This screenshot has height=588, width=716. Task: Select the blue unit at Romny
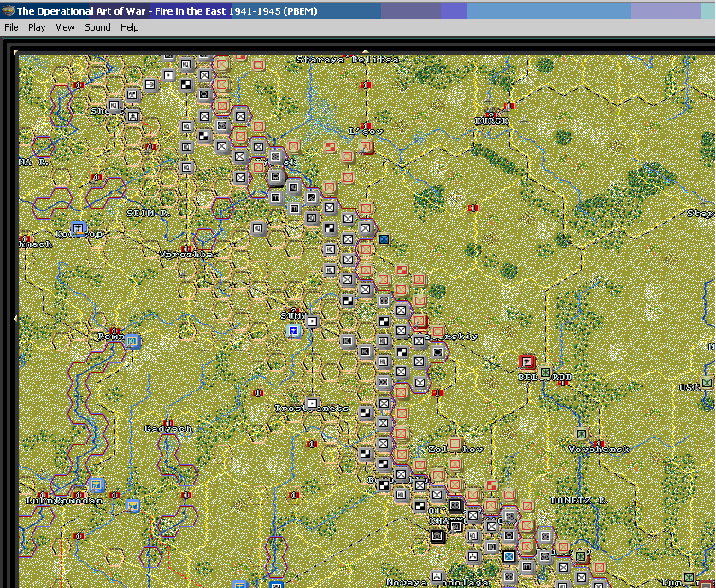(132, 341)
